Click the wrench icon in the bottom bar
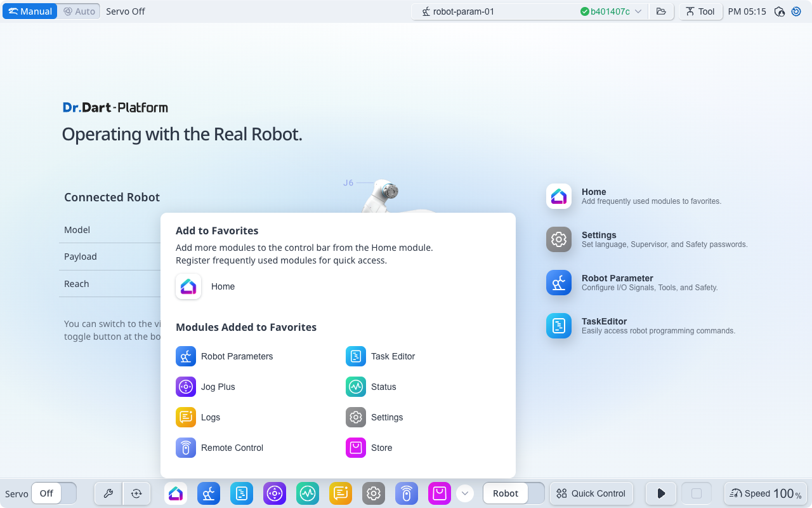 (108, 493)
